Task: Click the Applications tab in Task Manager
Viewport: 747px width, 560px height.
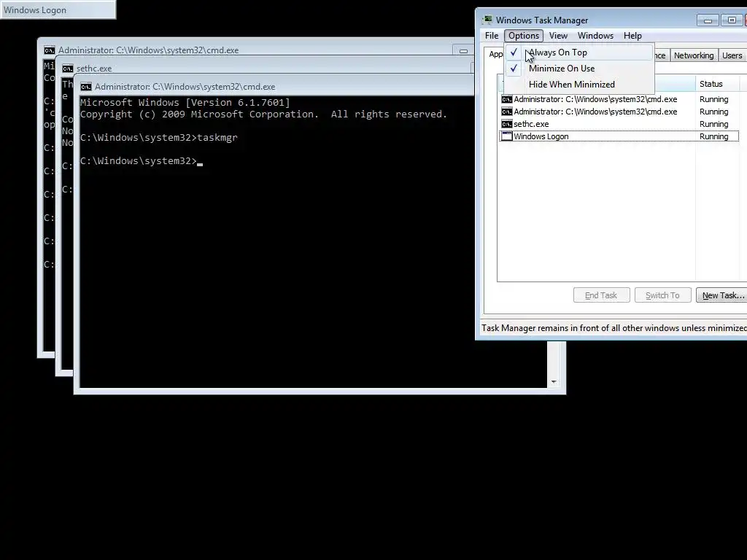Action: click(x=494, y=54)
